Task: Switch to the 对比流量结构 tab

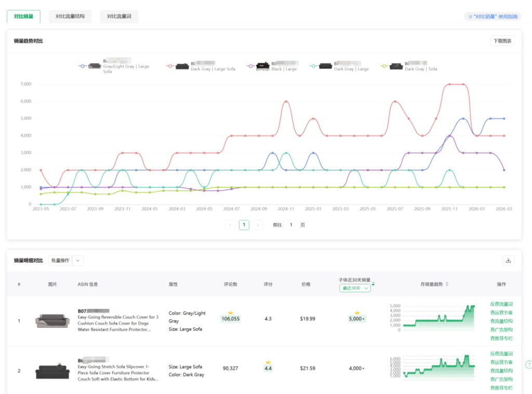Action: click(x=70, y=17)
